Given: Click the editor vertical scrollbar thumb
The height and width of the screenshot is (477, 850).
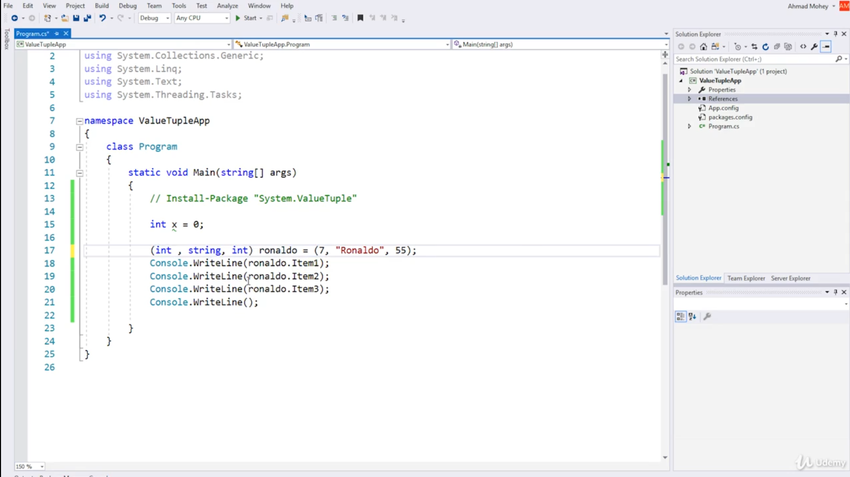Looking at the screenshot, I should tap(665, 179).
